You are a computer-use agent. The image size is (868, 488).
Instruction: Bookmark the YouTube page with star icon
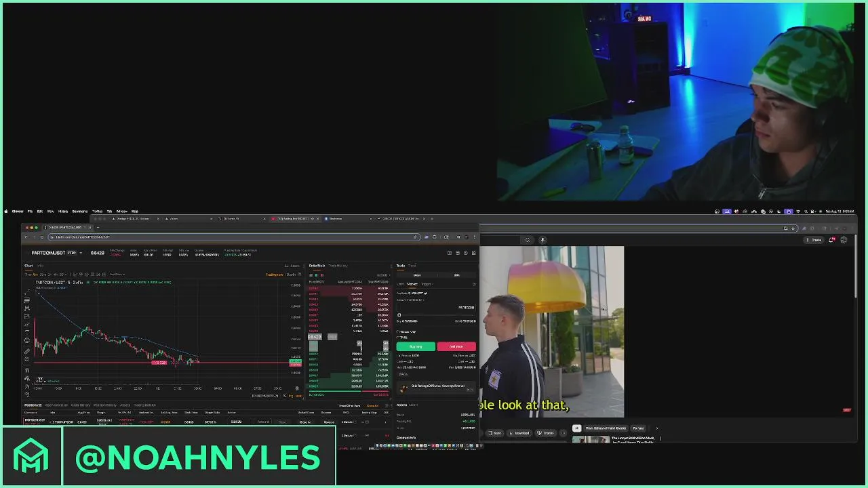(x=793, y=228)
